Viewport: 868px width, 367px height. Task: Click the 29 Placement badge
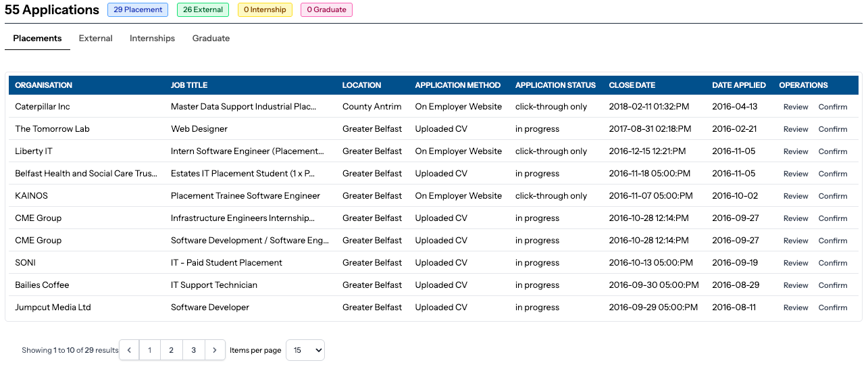pyautogui.click(x=138, y=10)
